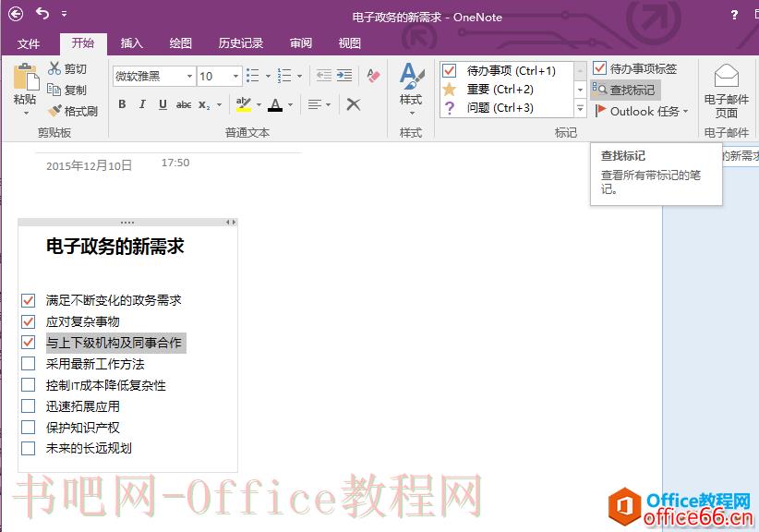759x532 pixels.
Task: Toggle strikethrough abc formatting
Action: tap(184, 104)
